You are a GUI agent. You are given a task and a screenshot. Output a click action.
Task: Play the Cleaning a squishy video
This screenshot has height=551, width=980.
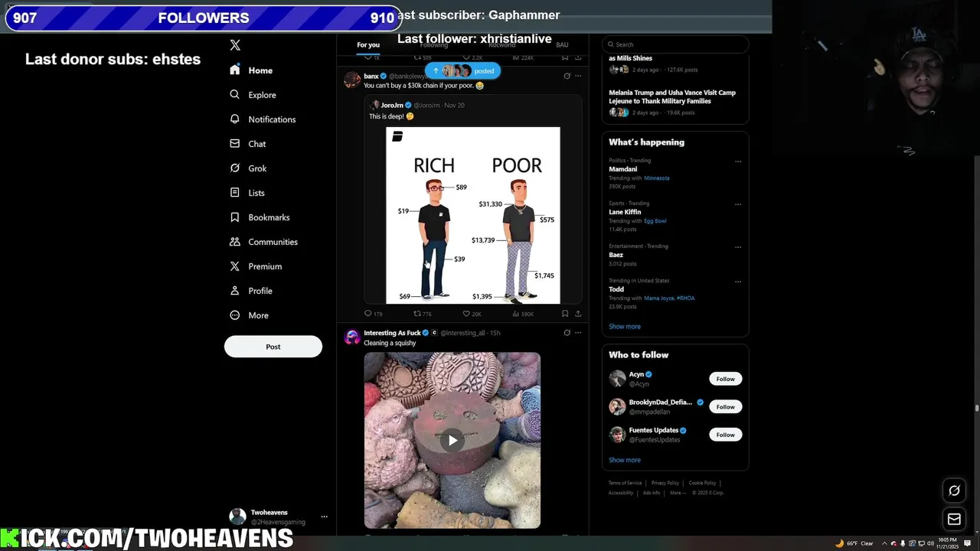coord(452,440)
